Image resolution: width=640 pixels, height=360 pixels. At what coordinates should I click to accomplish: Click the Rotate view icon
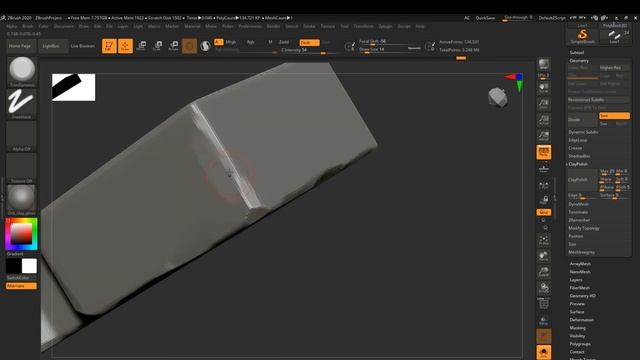(544, 288)
